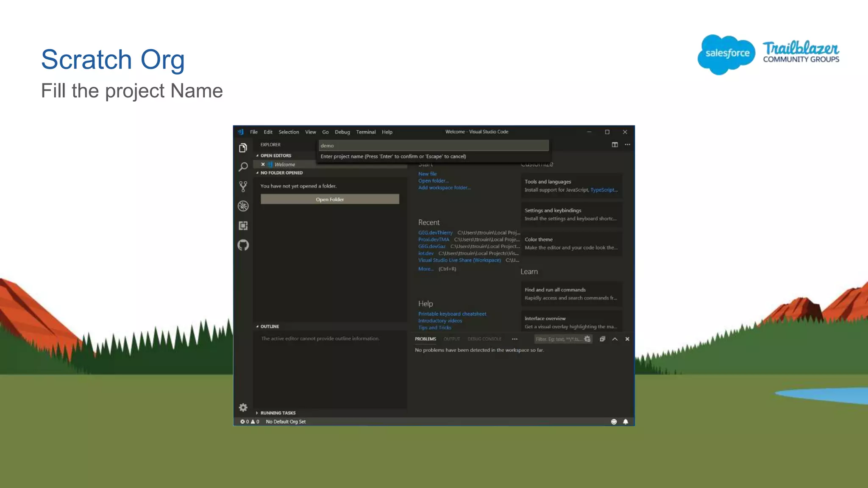The width and height of the screenshot is (868, 488).
Task: Open the Source Control view
Action: (243, 186)
